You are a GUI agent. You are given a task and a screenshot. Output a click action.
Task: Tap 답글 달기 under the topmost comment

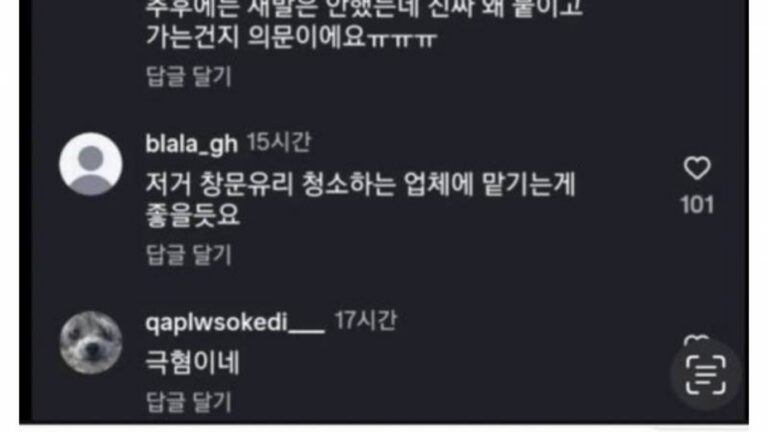189,76
